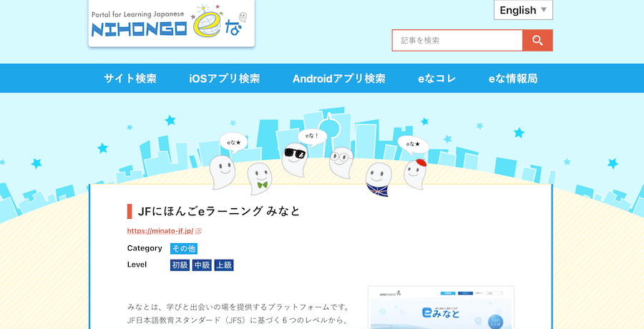Open the eな情報局 menu item
Image resolution: width=644 pixels, height=329 pixels.
513,79
